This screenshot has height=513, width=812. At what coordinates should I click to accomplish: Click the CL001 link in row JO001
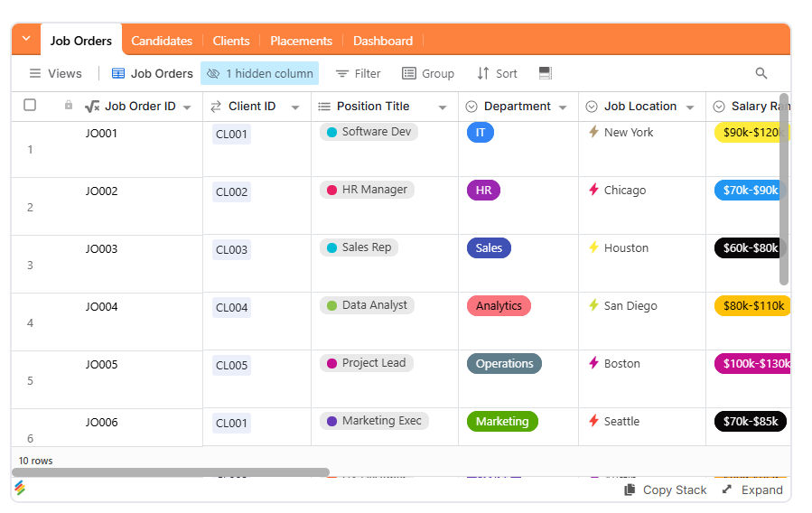[231, 134]
